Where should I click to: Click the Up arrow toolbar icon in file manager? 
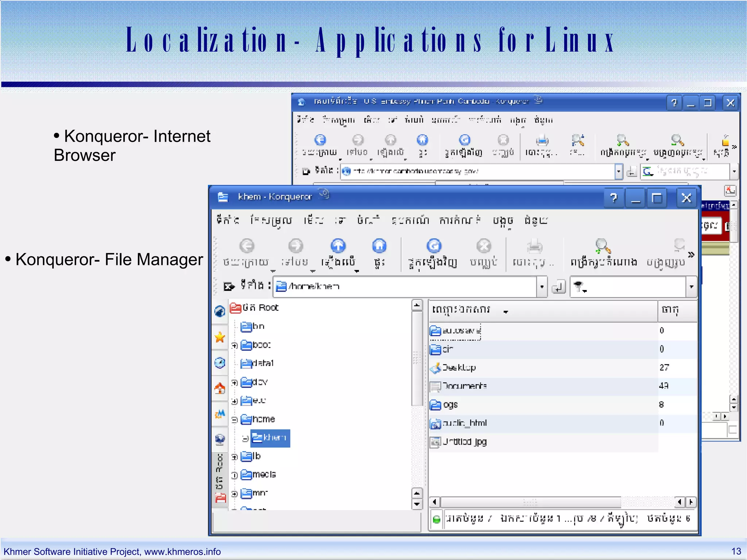coord(338,246)
